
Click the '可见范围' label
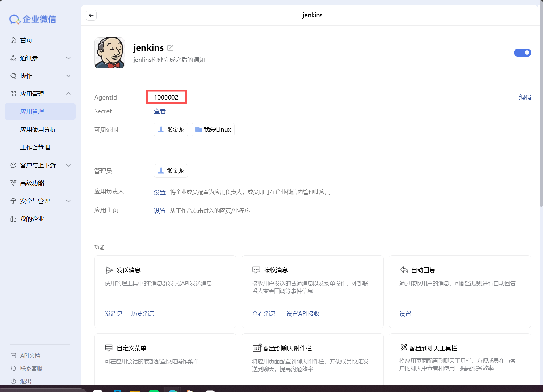coord(106,130)
